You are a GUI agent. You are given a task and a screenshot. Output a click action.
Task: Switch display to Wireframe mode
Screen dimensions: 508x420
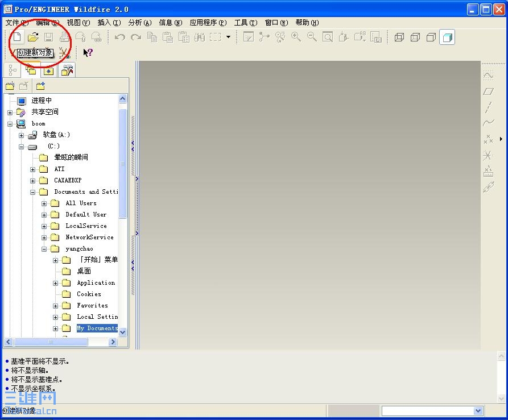click(x=399, y=37)
